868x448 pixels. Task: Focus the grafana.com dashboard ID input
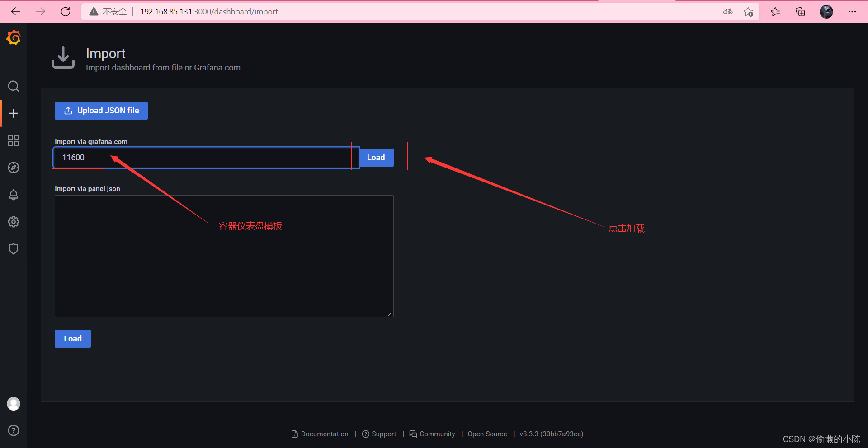tap(206, 158)
